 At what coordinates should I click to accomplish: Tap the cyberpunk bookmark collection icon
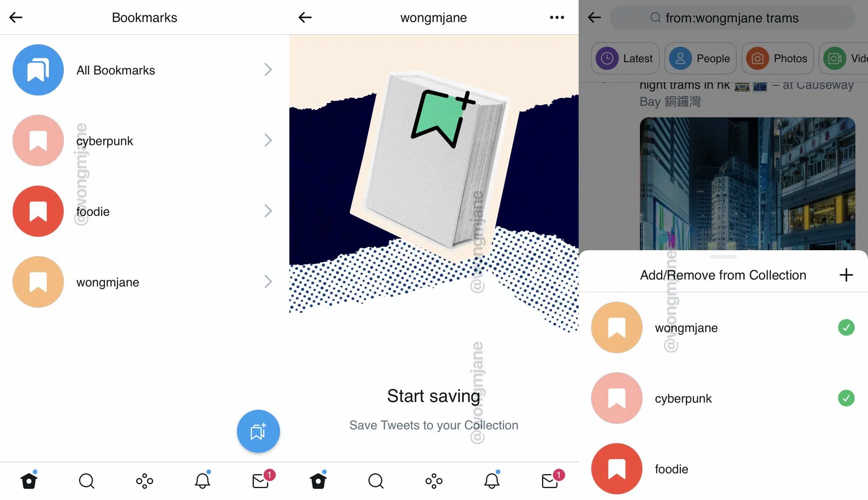[37, 140]
